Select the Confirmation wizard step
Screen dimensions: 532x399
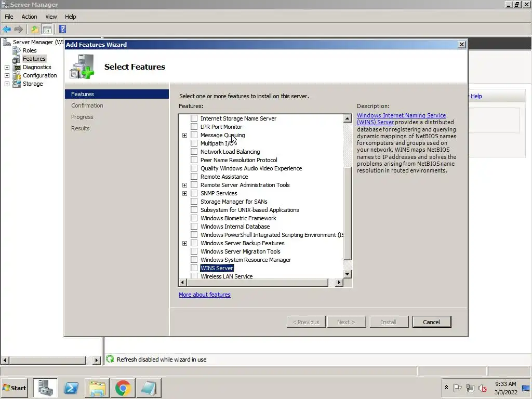pos(87,105)
